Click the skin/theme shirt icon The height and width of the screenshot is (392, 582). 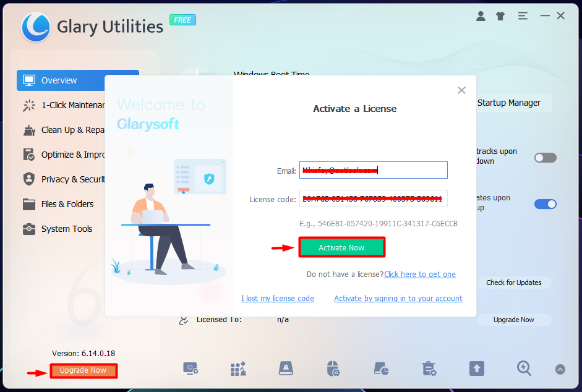pos(502,16)
